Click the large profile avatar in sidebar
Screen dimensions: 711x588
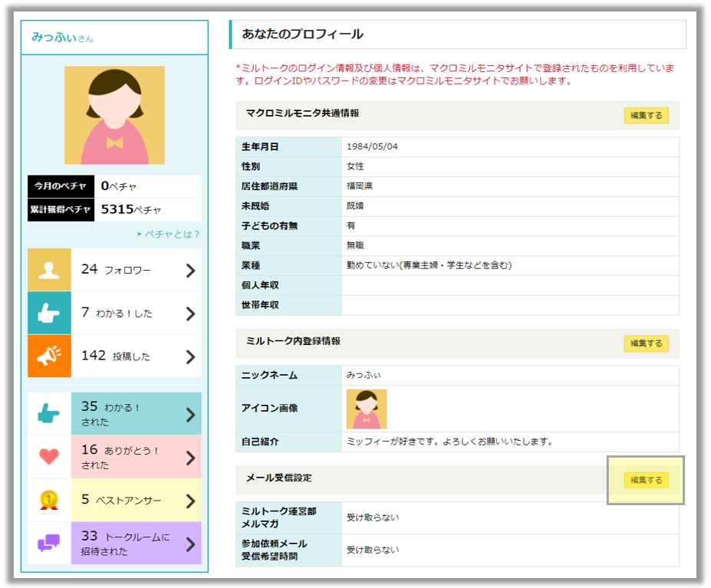coord(114,115)
